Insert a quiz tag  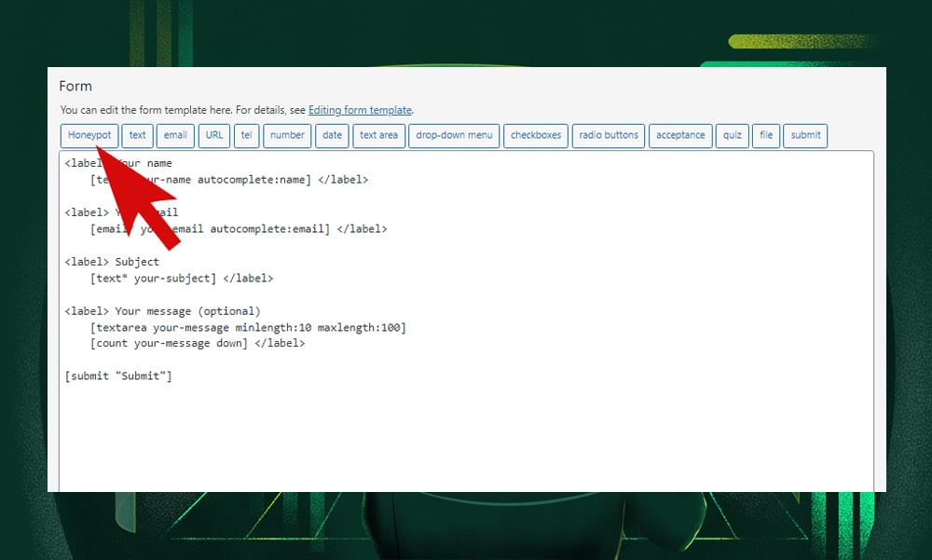tap(732, 135)
